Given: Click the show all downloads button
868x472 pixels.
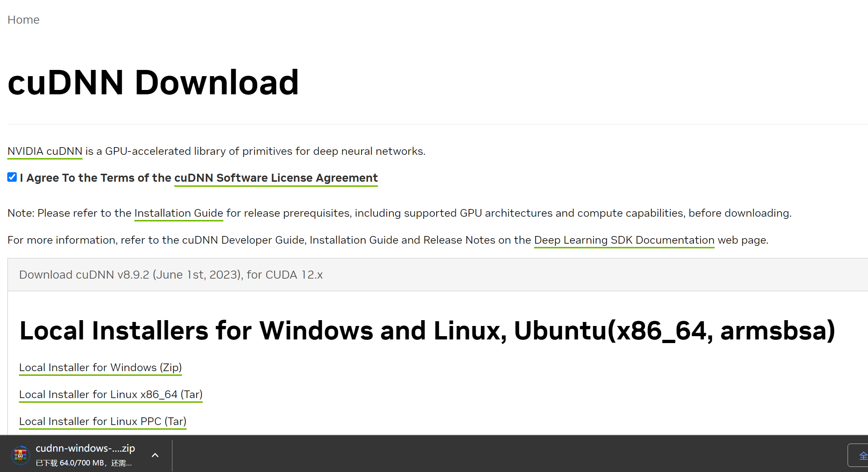Looking at the screenshot, I should point(860,455).
